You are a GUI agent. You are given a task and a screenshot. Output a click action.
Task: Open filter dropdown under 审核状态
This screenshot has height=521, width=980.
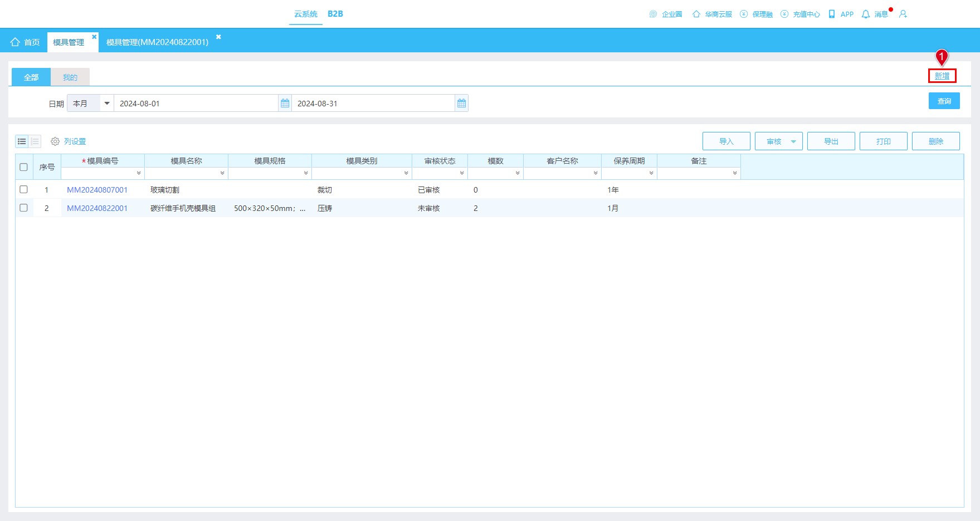(x=462, y=173)
